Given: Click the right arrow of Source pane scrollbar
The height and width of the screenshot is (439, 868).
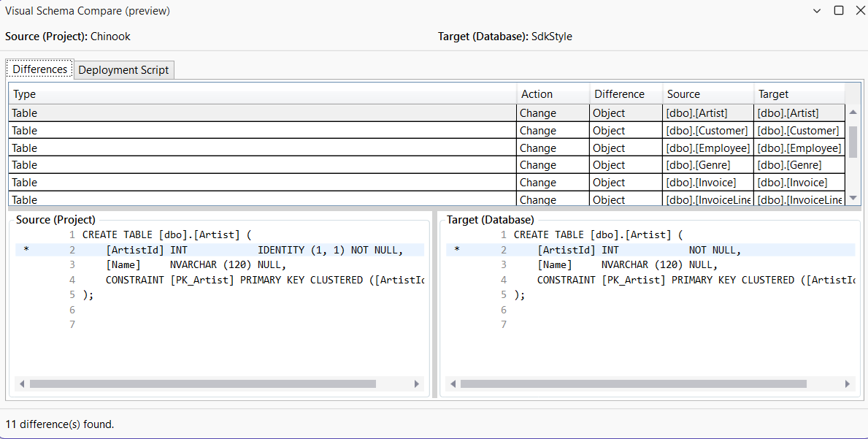Looking at the screenshot, I should 417,383.
